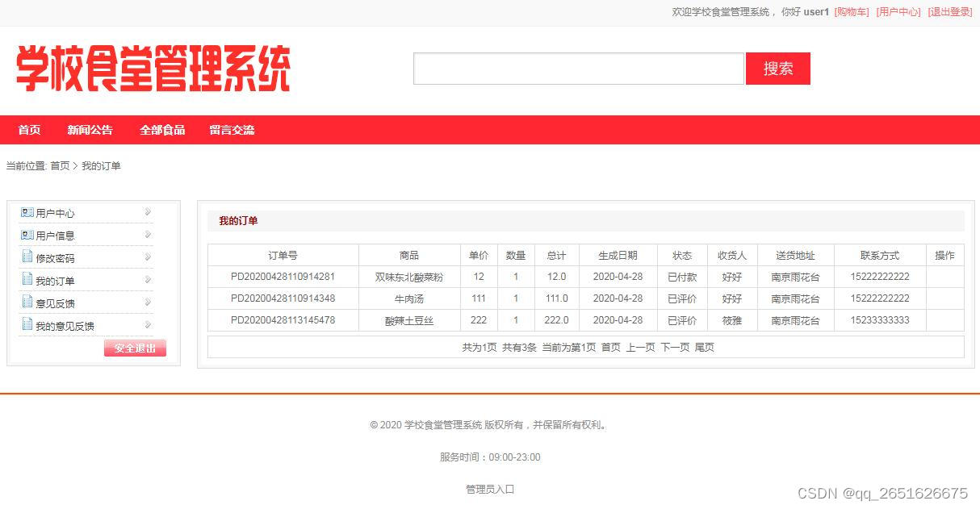980x509 pixels.
Task: Click 上一页 pagination link
Action: pyautogui.click(x=640, y=348)
